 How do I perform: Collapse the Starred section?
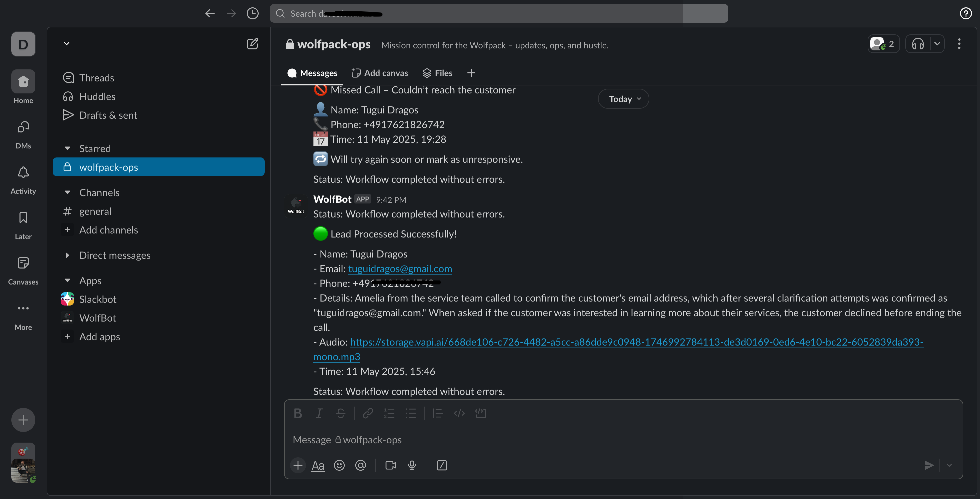pyautogui.click(x=67, y=148)
